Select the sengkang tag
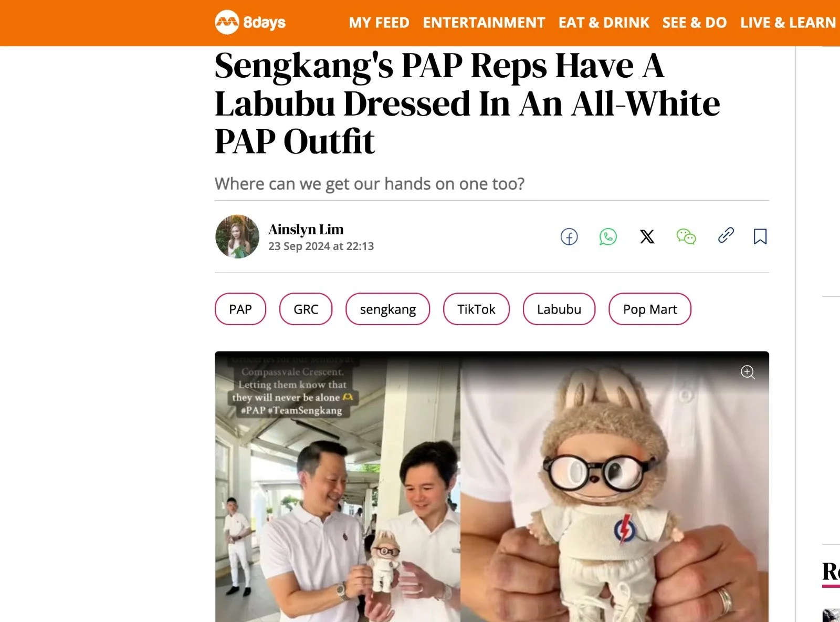 (387, 309)
